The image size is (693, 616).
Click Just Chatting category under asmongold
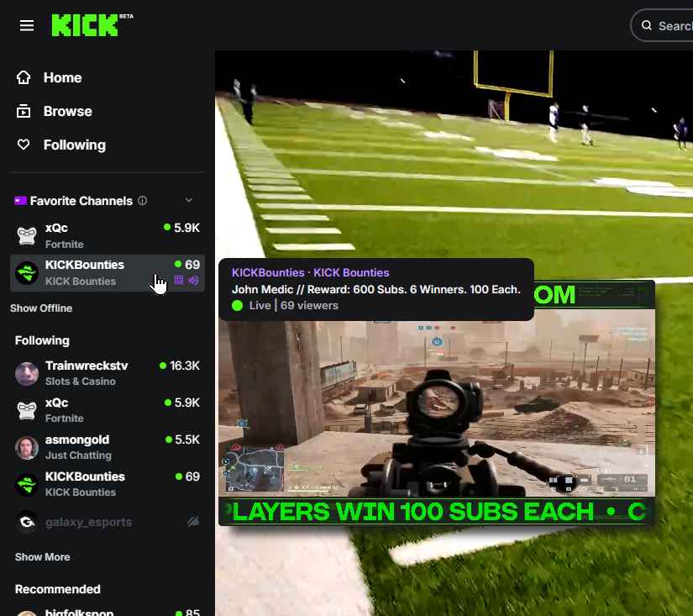(78, 455)
